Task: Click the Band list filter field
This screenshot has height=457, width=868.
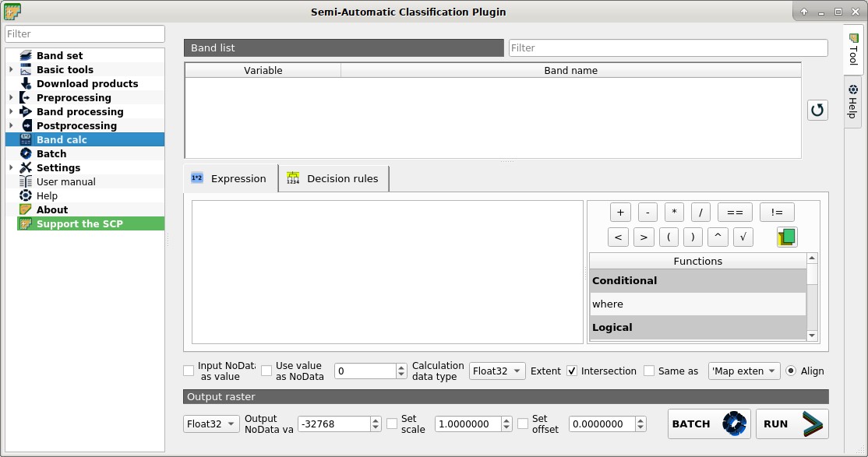Action: coord(669,47)
